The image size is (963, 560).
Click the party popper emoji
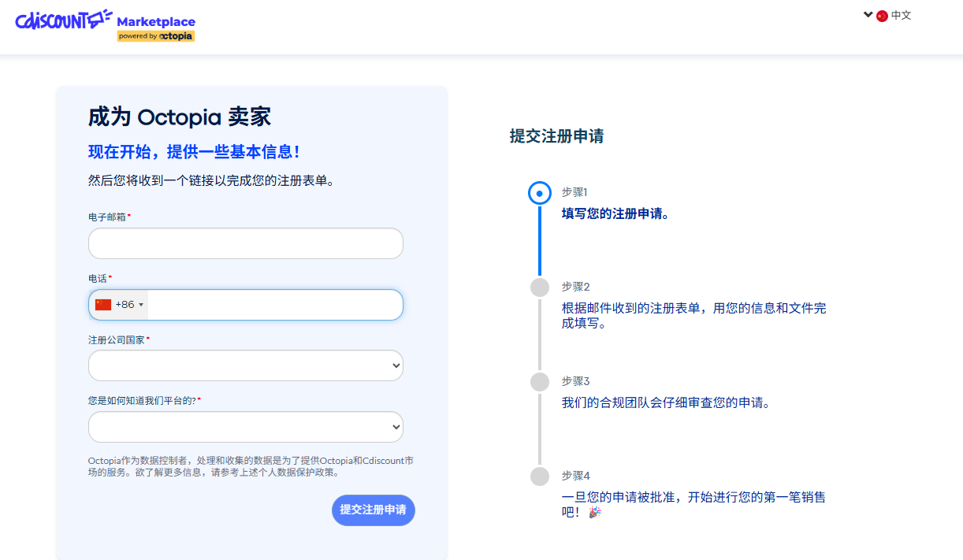click(595, 513)
